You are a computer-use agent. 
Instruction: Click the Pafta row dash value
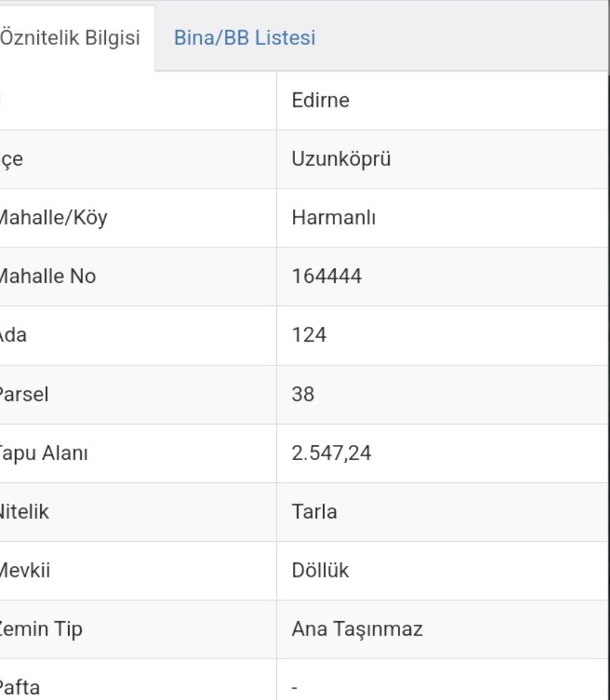[x=295, y=688]
